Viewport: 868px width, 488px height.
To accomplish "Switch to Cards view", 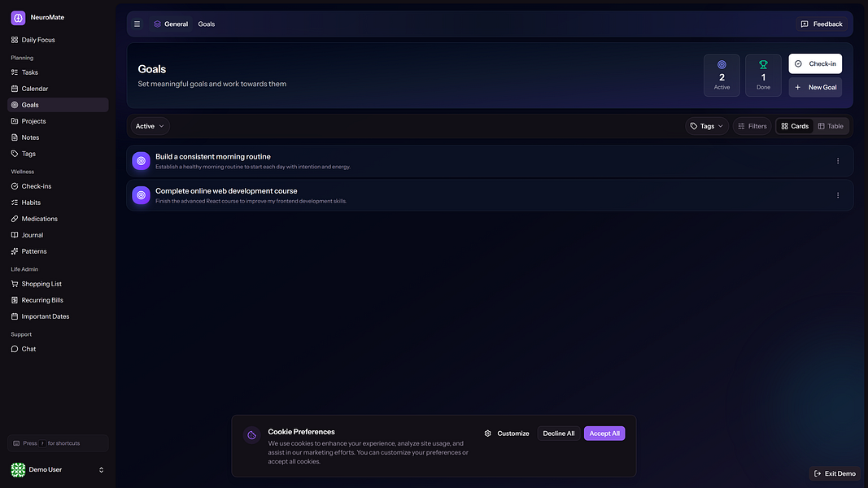I will 794,126.
